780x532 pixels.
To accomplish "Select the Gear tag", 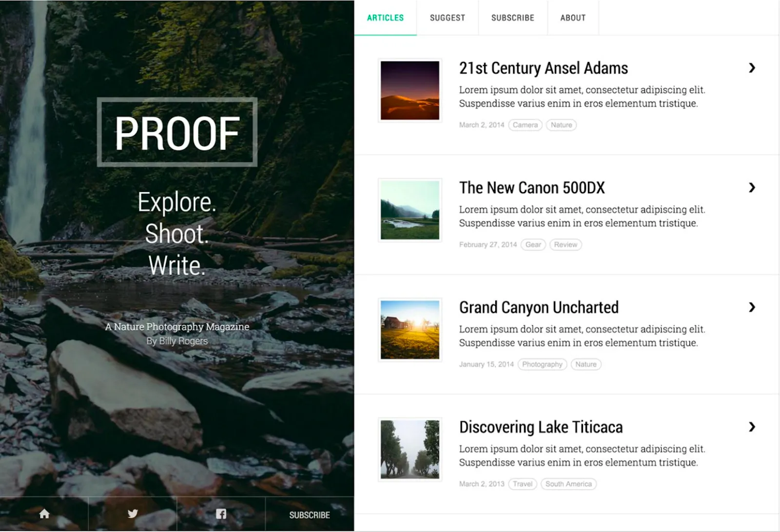I will coord(533,245).
